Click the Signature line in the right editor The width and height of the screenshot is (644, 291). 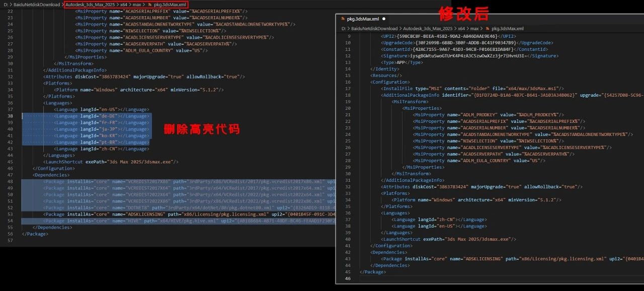pos(470,56)
